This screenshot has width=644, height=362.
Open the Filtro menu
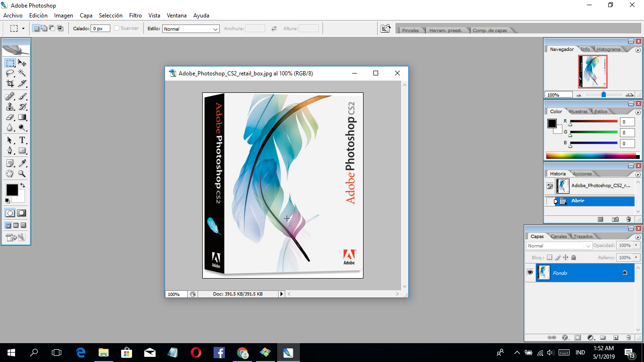(x=135, y=16)
